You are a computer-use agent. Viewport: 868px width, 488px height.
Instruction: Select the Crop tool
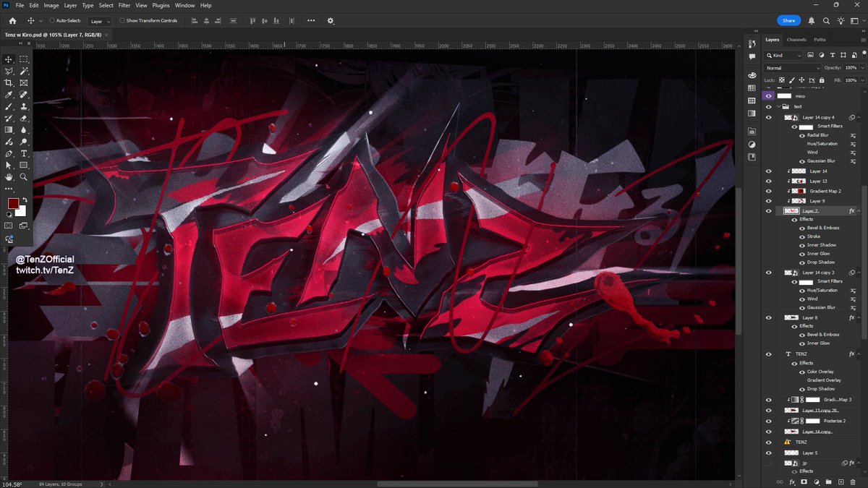tap(9, 82)
